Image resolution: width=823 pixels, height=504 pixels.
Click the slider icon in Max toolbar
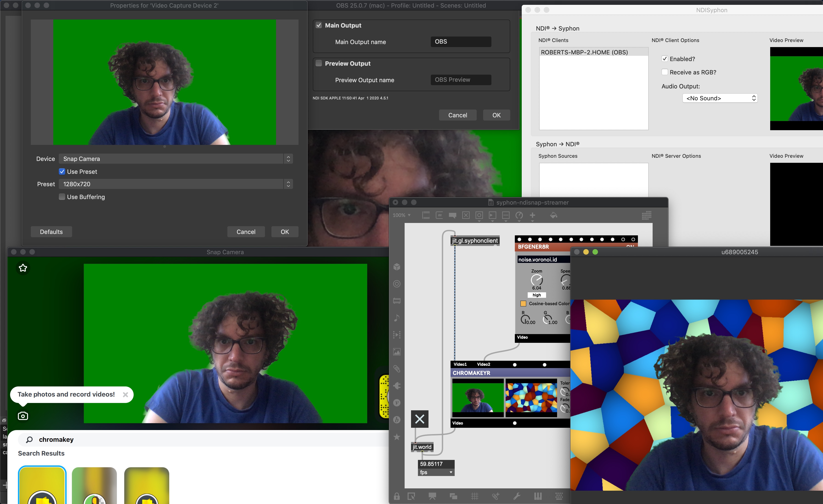click(506, 215)
